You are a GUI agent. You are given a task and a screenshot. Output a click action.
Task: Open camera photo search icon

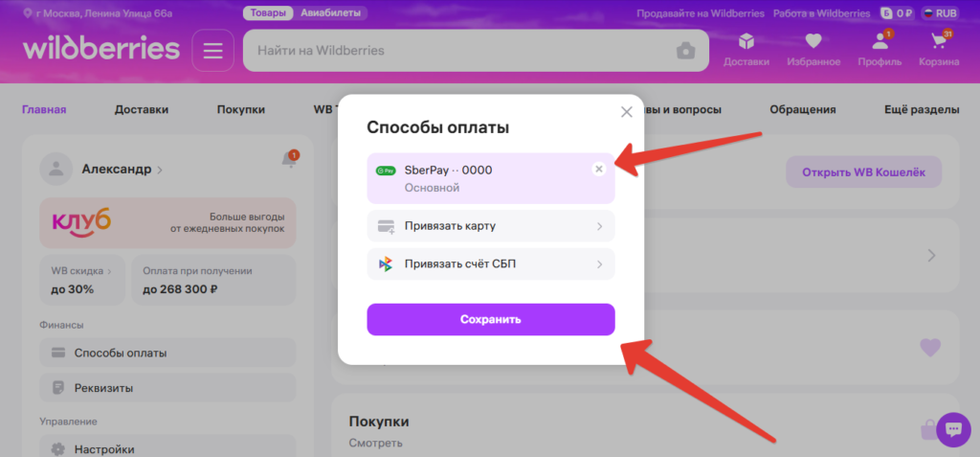(685, 51)
